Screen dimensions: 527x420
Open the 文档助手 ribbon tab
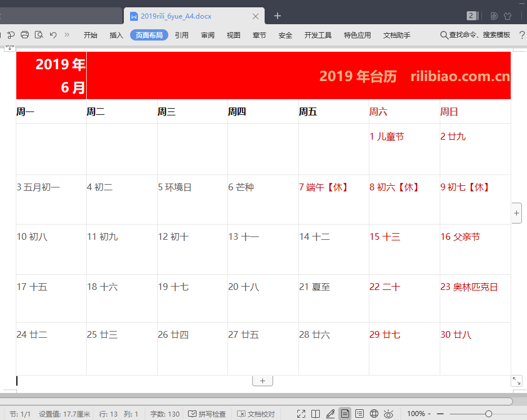[396, 35]
